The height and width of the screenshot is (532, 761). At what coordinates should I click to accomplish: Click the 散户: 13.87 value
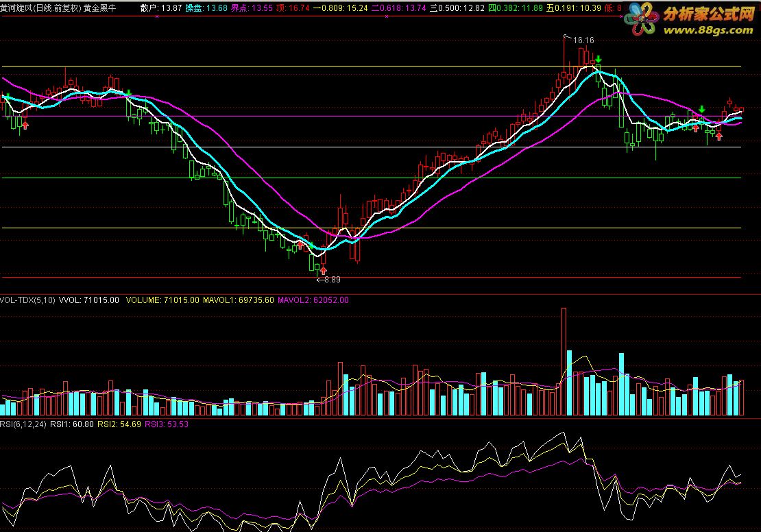click(x=161, y=8)
